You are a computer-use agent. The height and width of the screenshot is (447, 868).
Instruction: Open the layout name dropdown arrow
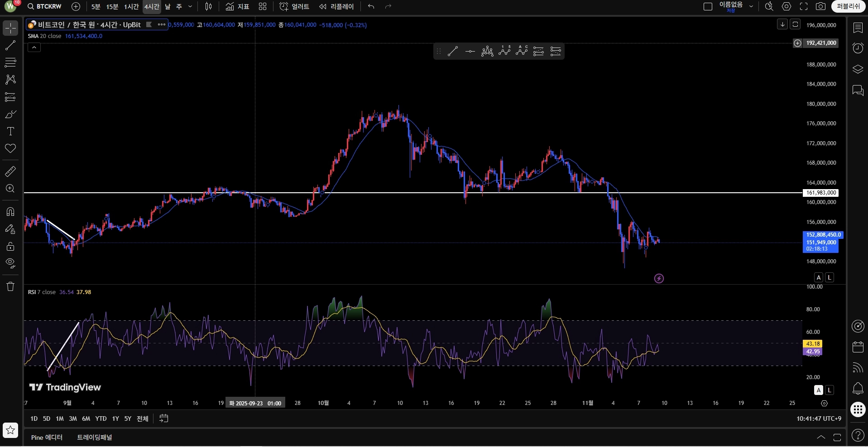point(751,6)
